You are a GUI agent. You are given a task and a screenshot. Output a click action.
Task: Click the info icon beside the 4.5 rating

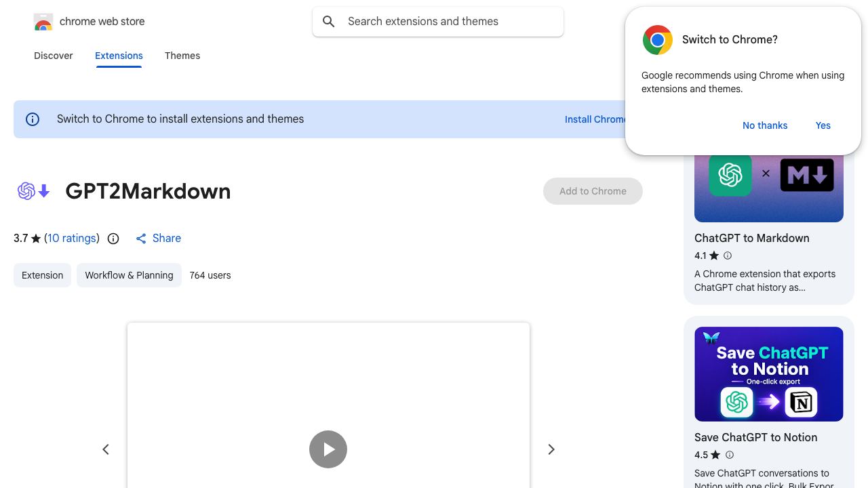(x=730, y=455)
